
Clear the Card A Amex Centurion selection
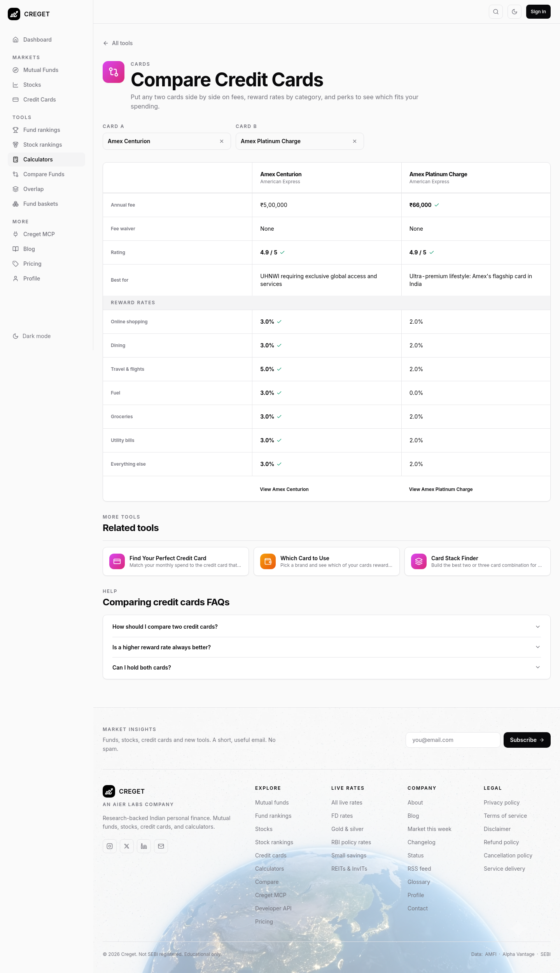(222, 141)
